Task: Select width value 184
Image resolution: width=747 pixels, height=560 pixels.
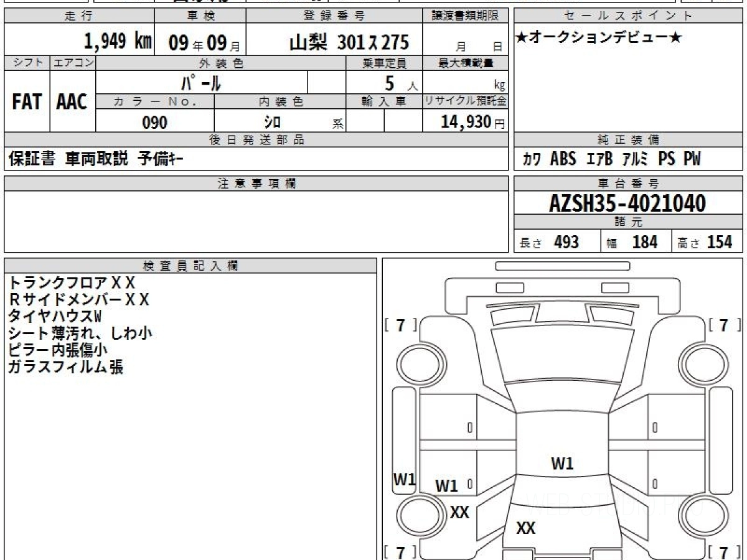Action: pyautogui.click(x=645, y=242)
